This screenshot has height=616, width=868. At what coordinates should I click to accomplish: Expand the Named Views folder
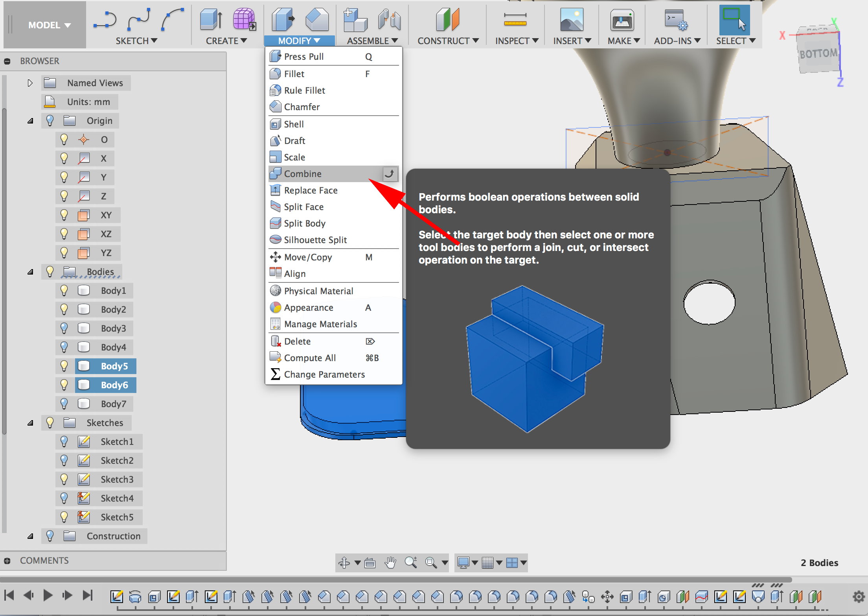point(30,83)
